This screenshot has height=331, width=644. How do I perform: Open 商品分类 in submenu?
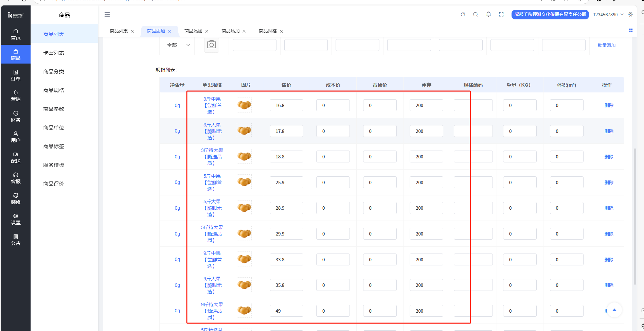point(54,72)
